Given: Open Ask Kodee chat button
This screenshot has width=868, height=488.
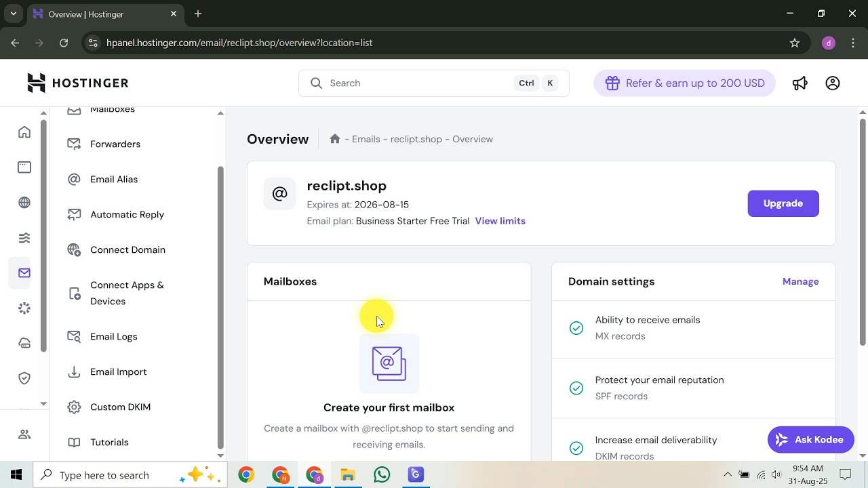Looking at the screenshot, I should (810, 440).
